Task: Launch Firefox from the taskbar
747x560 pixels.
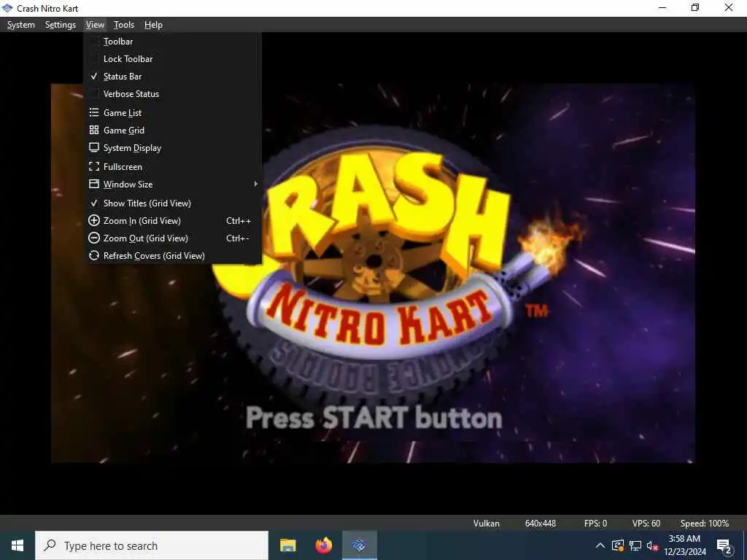Action: [323, 545]
